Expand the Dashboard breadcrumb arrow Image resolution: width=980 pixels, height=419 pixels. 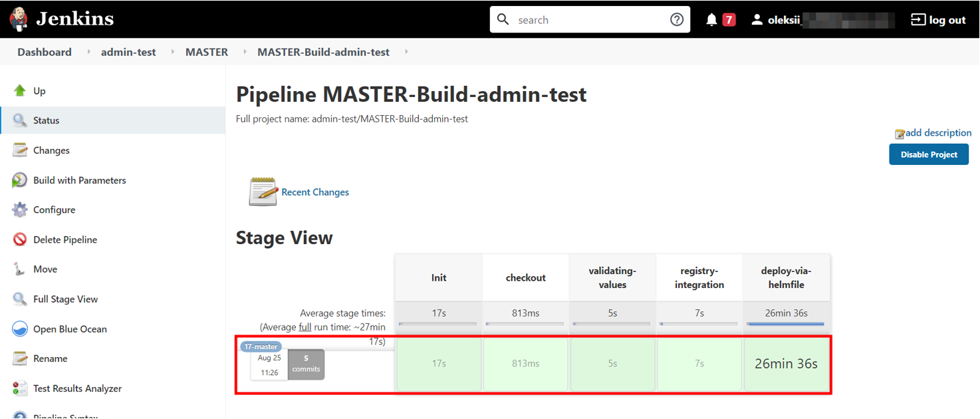tap(89, 52)
